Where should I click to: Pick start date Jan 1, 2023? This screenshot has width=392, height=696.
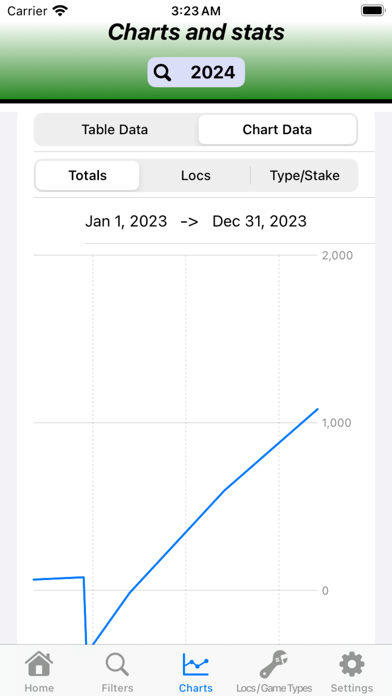coord(126,221)
